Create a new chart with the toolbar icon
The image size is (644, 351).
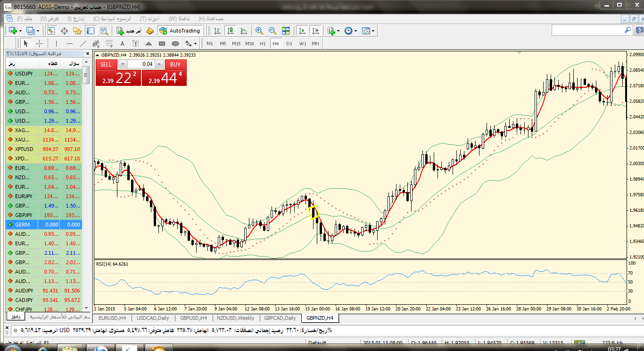pyautogui.click(x=12, y=31)
